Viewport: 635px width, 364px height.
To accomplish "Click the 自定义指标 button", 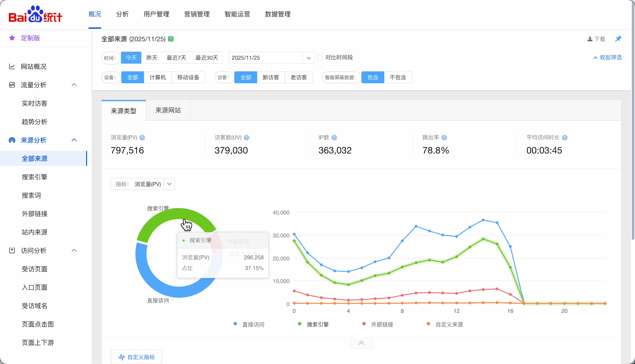I will (x=136, y=357).
